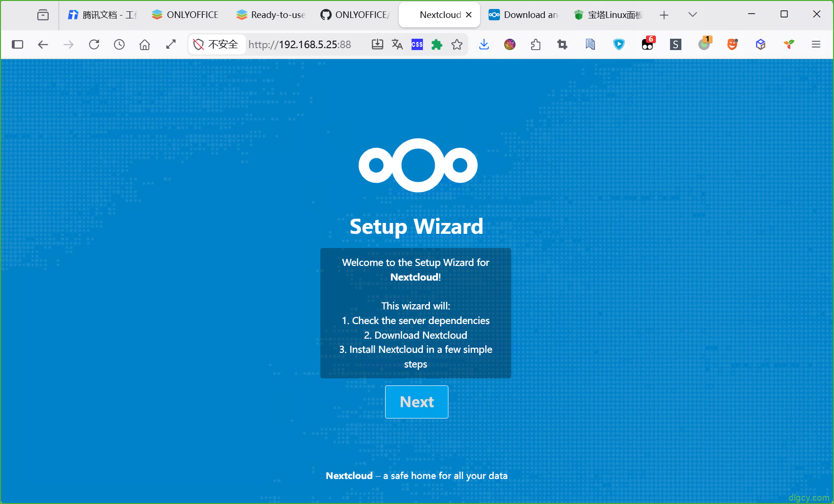Close the Nextcloud tab
This screenshot has height=504, width=834.
469,15
